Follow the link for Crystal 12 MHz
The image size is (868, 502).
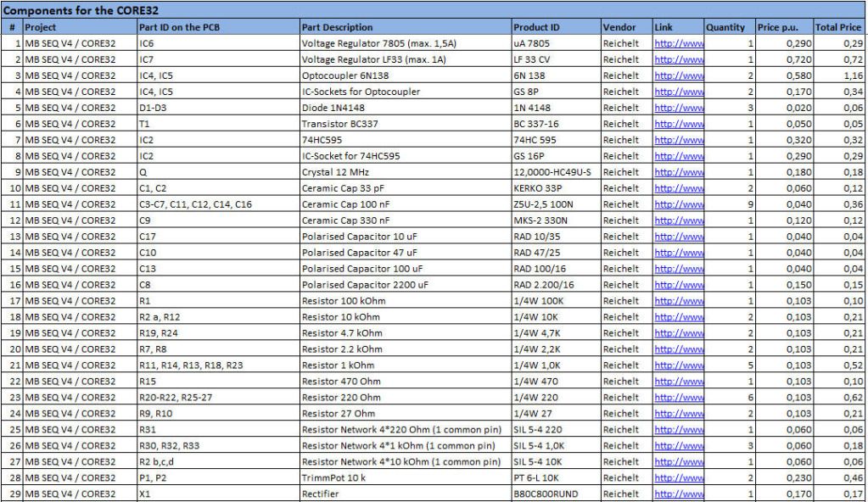click(x=679, y=171)
